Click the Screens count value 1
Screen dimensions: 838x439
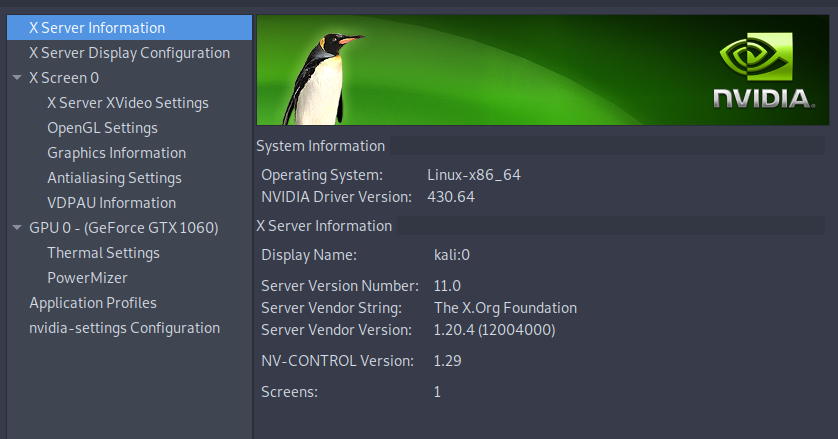pos(437,392)
